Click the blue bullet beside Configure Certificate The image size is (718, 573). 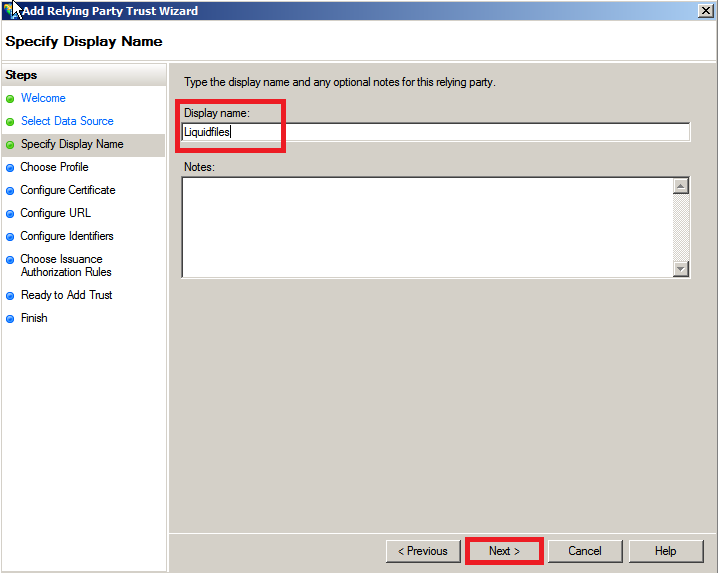coord(10,191)
